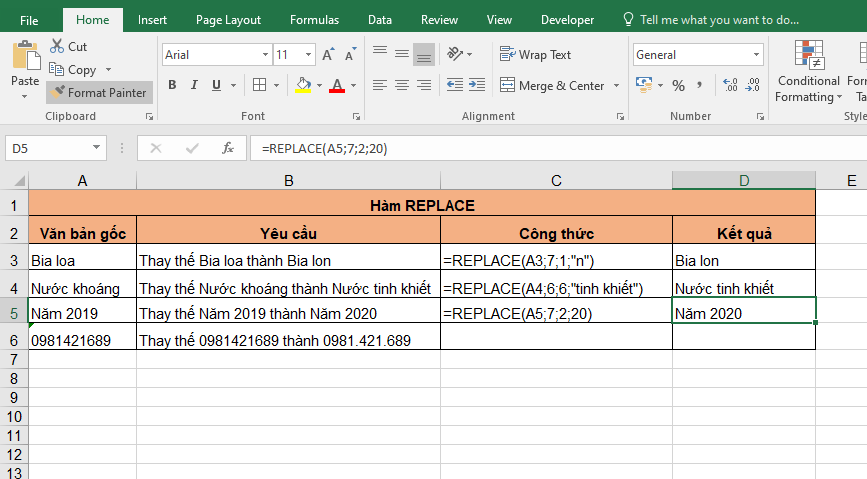Image resolution: width=867 pixels, height=479 pixels.
Task: Expand the General number format dropdown
Action: (755, 55)
